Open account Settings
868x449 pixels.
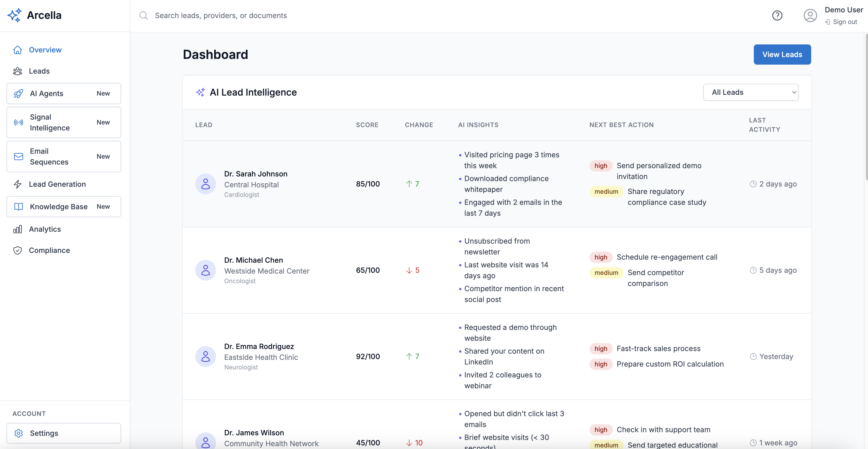point(44,433)
